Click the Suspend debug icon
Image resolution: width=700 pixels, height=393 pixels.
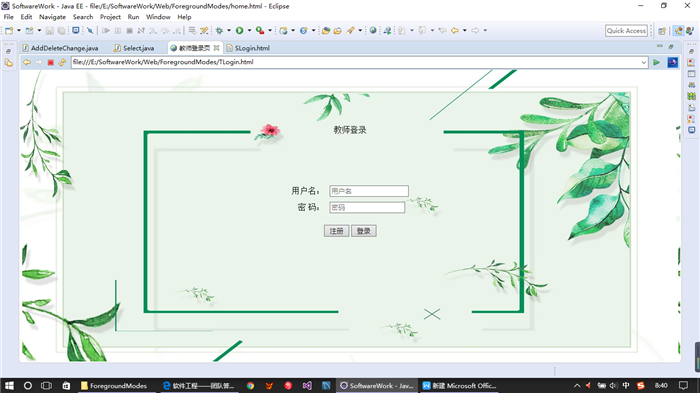tap(118, 30)
